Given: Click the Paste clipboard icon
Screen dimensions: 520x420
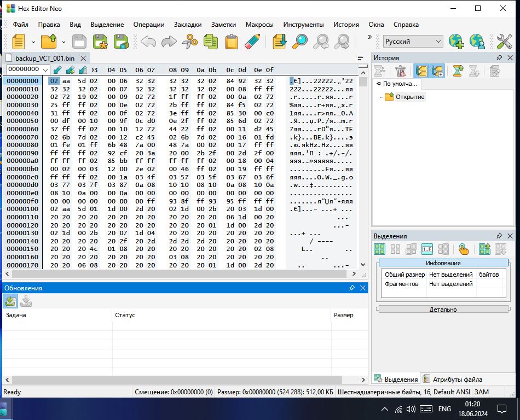Looking at the screenshot, I should pyautogui.click(x=232, y=42).
